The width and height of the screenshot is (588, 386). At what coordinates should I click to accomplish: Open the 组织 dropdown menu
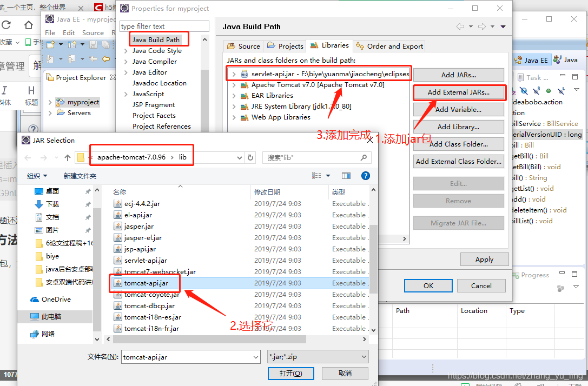(x=37, y=176)
